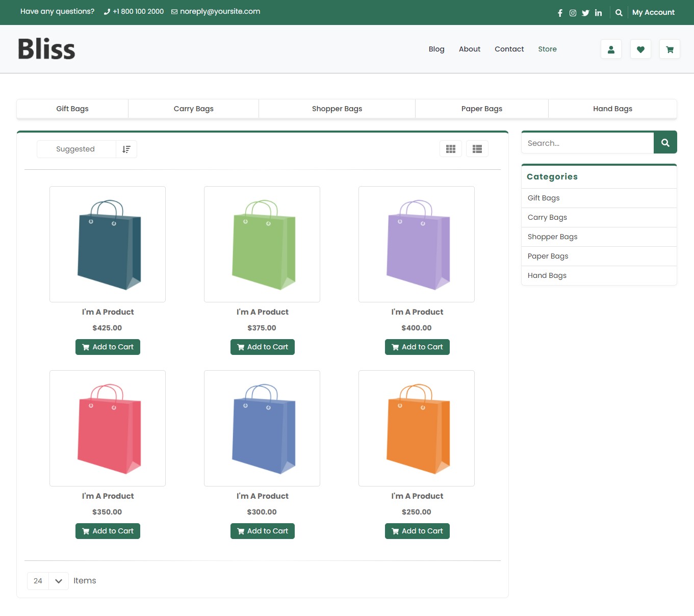694x616 pixels.
Task: Open the shopping cart icon in header
Action: [x=670, y=49]
